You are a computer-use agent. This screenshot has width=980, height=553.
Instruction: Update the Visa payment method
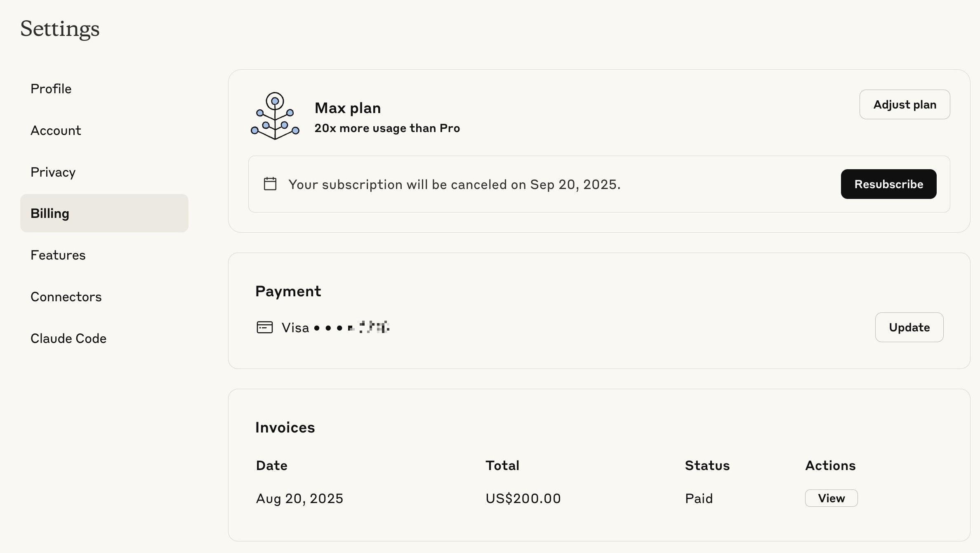909,327
